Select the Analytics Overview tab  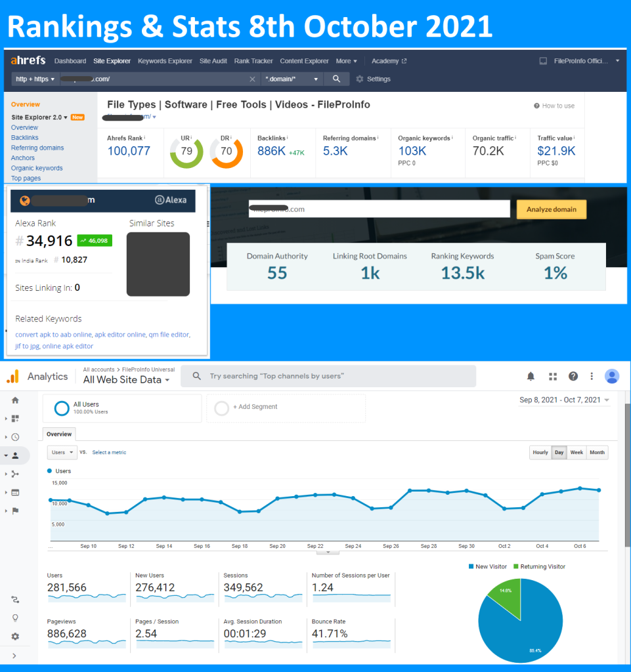(x=59, y=434)
